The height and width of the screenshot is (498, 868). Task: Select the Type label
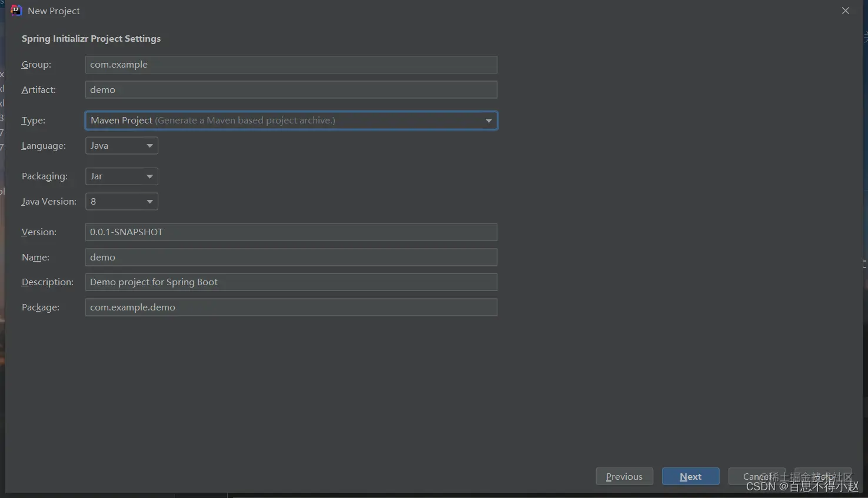click(x=34, y=121)
